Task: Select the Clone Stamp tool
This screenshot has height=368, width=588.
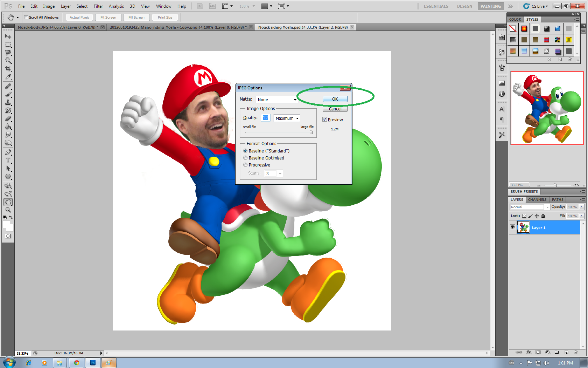Action: (8, 102)
